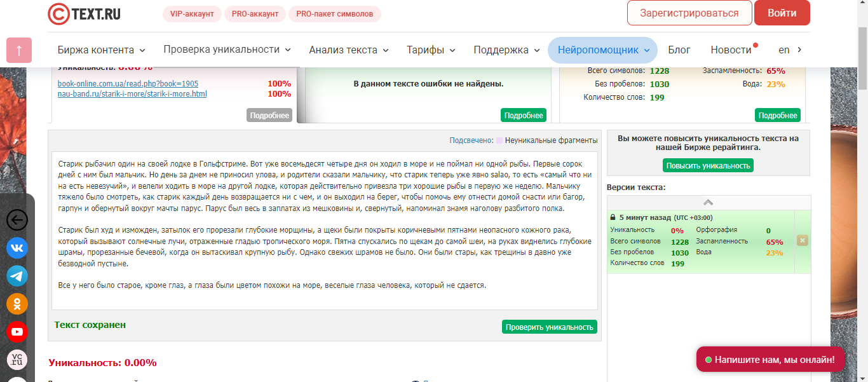
Task: Open Проверка уникальности dropdown menu
Action: point(227,50)
